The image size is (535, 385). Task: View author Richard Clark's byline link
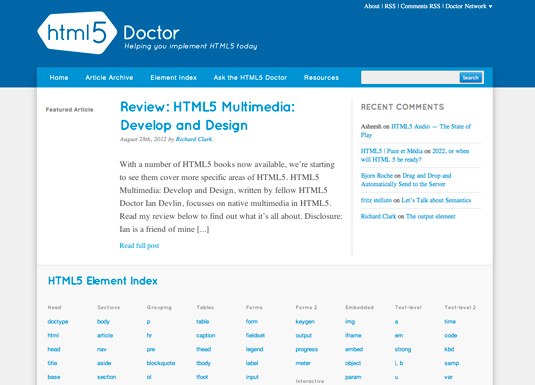(x=194, y=139)
